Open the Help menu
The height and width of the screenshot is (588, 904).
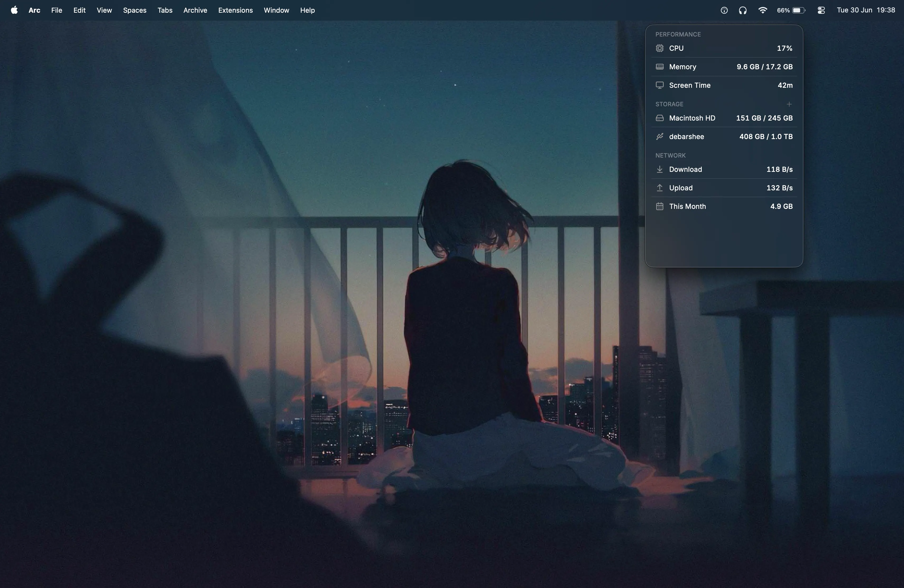tap(307, 10)
